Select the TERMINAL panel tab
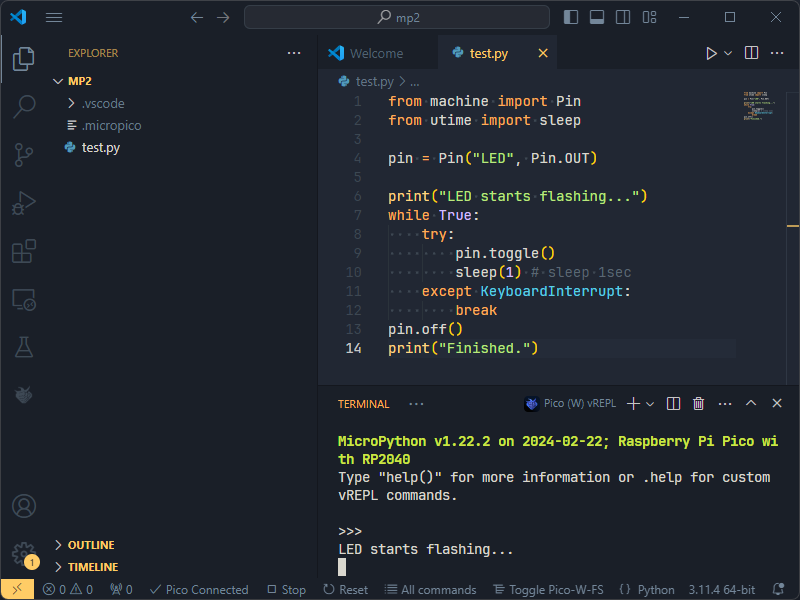Screen dimensions: 800x600 pyautogui.click(x=363, y=404)
